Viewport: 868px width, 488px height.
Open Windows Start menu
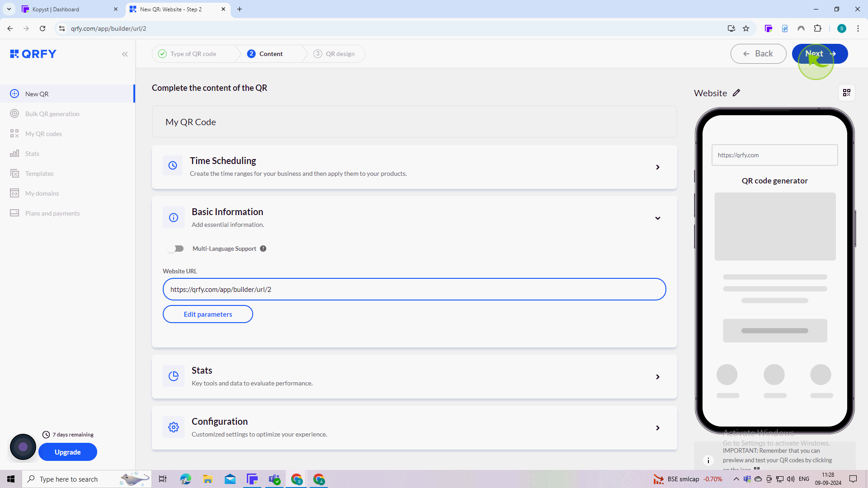coord(11,479)
